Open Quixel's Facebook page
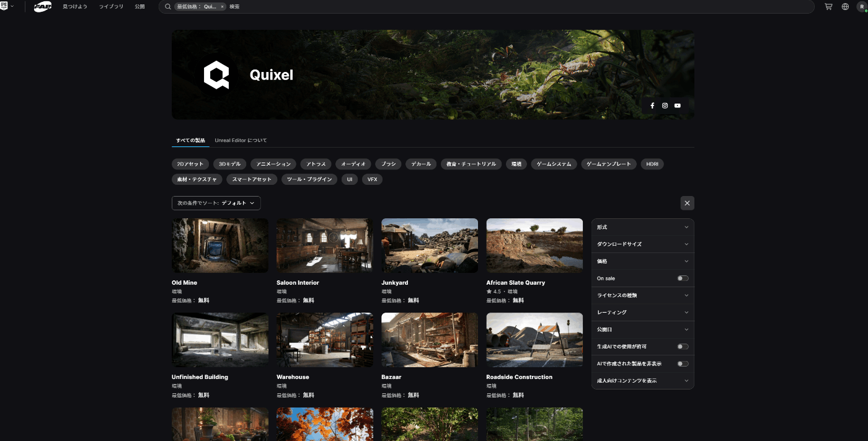The width and height of the screenshot is (868, 441). (x=652, y=105)
